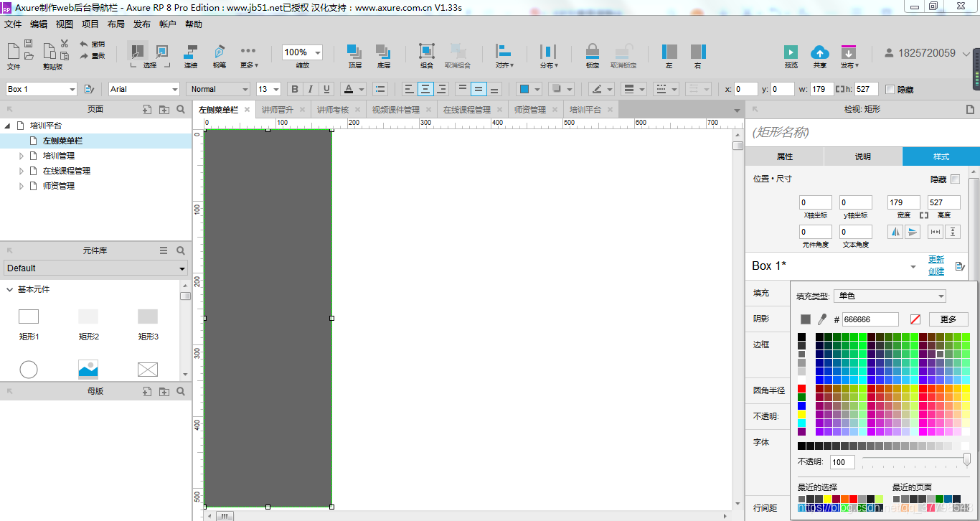980x521 pixels.
Task: Click the no-fill transparent color icon
Action: click(915, 319)
